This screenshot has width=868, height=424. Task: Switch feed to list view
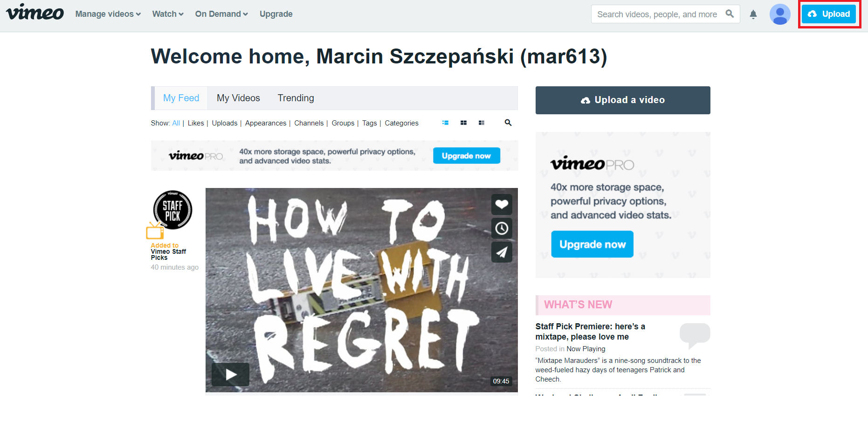(445, 123)
